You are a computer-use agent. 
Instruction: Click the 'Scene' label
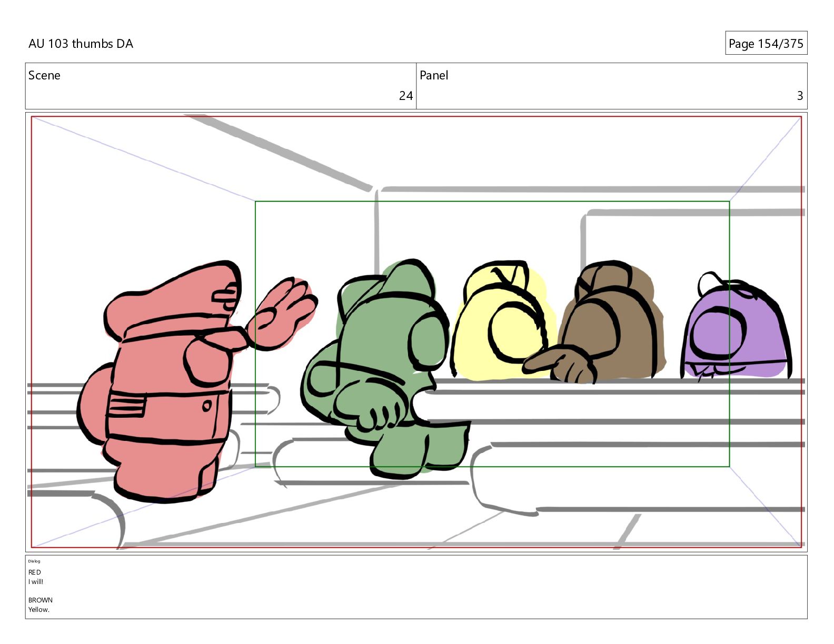click(x=44, y=75)
